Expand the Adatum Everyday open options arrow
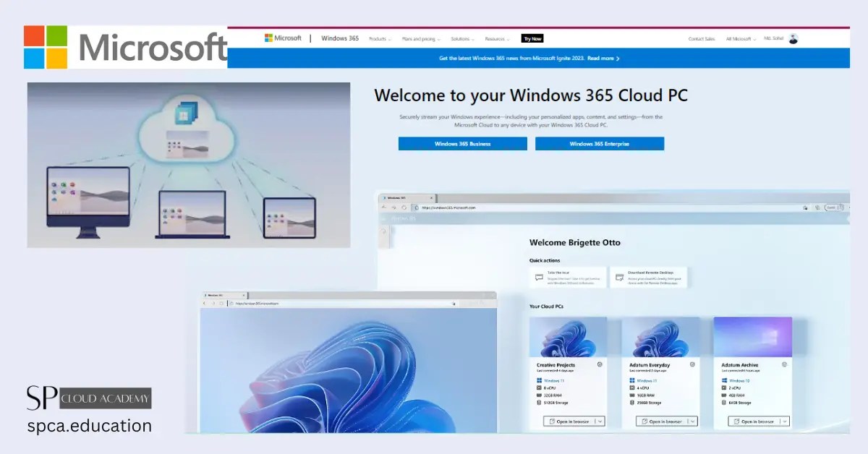 point(692,421)
